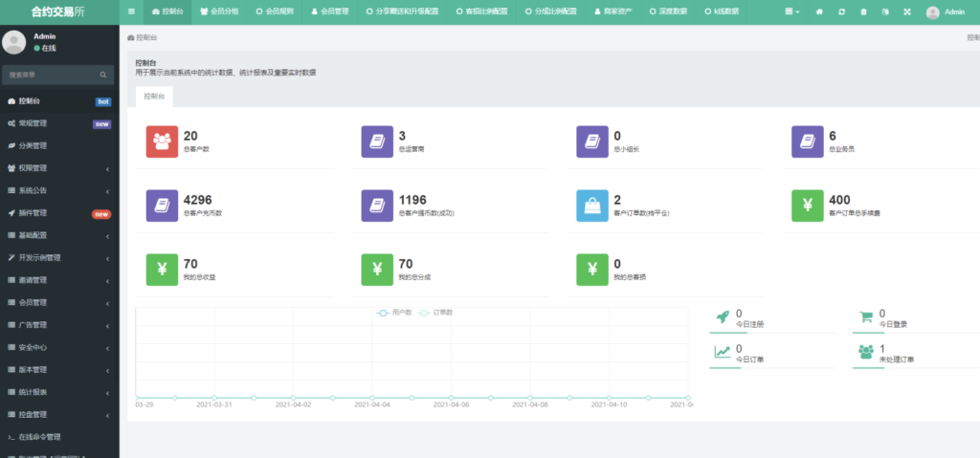
Task: Click the trash clear-cache icon
Action: click(863, 12)
